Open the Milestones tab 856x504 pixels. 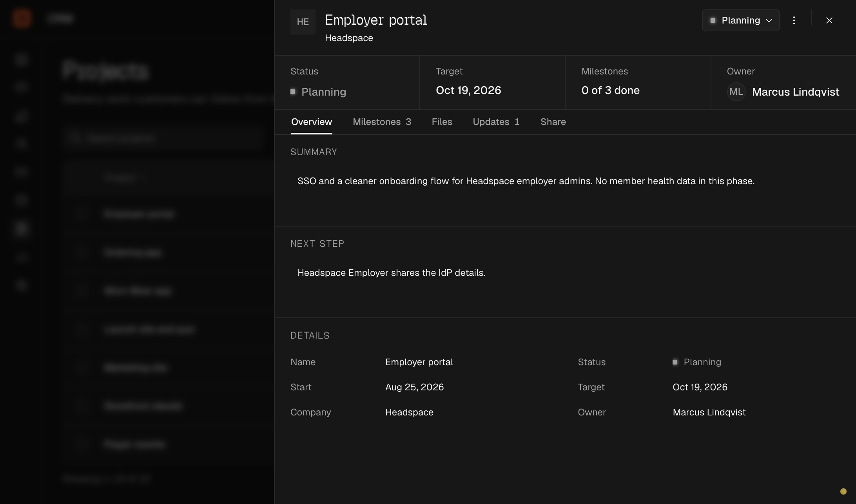point(382,122)
